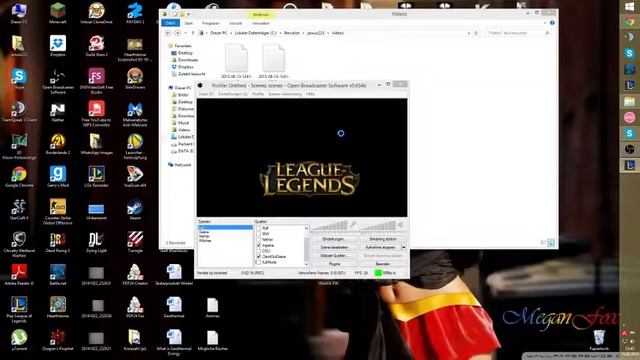
Task: Open the Hearthstone desktop shortcut
Action: (x=58, y=306)
